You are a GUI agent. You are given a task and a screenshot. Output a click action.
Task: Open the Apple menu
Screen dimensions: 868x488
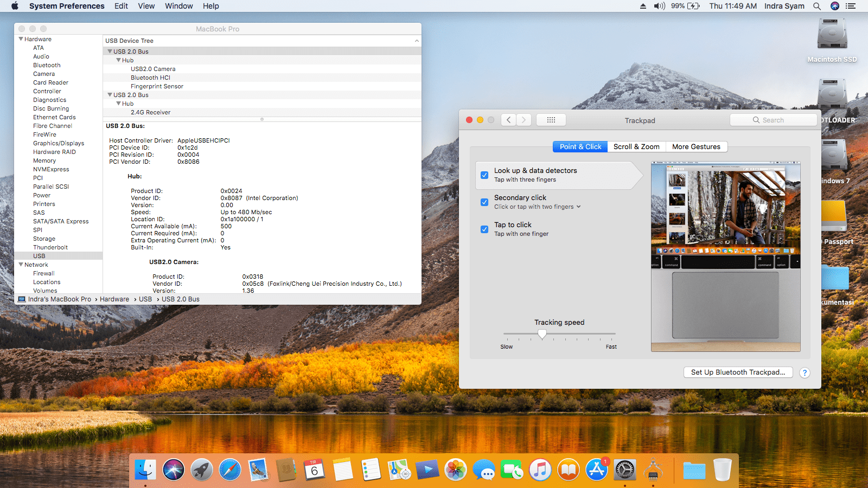[15, 6]
